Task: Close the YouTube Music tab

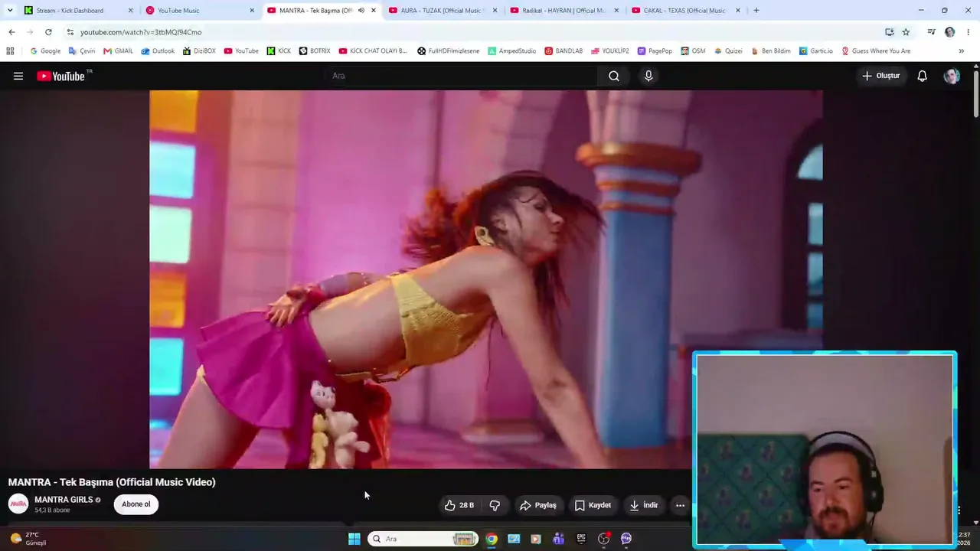Action: coord(252,11)
